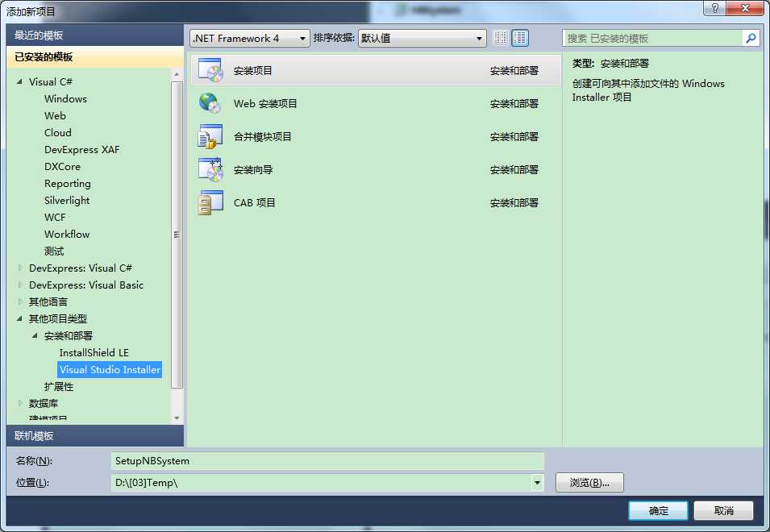770x532 pixels.
Task: Expand DevExpress: Visual C# node
Action: [20, 268]
